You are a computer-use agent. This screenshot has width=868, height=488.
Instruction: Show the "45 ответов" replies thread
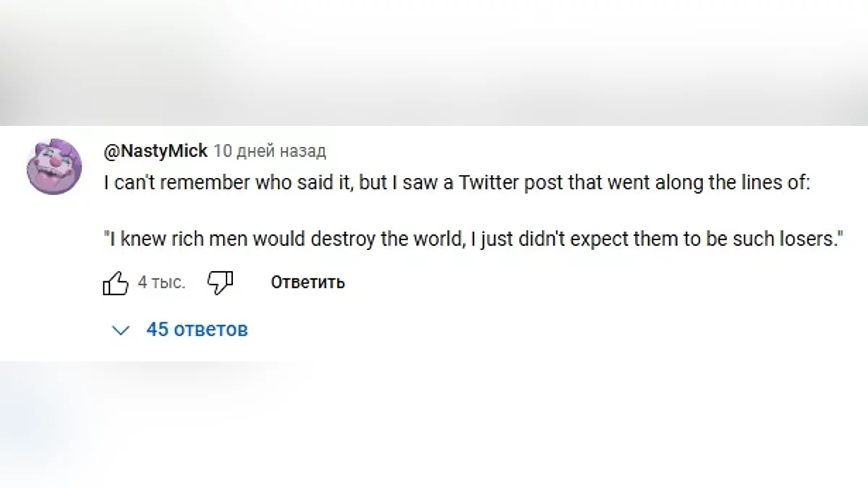pyautogui.click(x=197, y=330)
